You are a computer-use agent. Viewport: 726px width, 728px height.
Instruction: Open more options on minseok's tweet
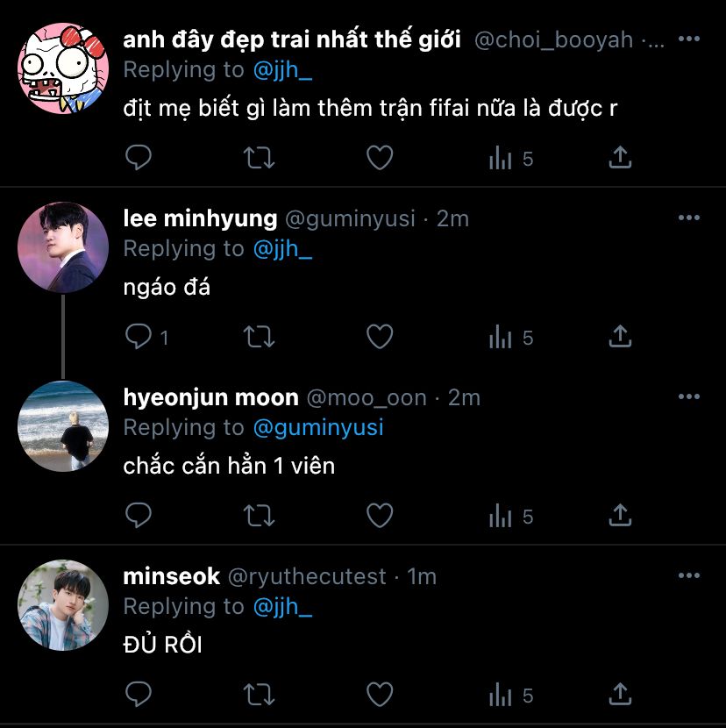coord(688,575)
